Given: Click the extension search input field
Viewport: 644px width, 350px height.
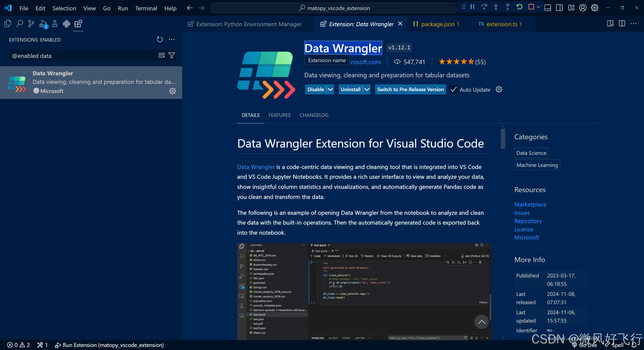Looking at the screenshot, I should (83, 56).
